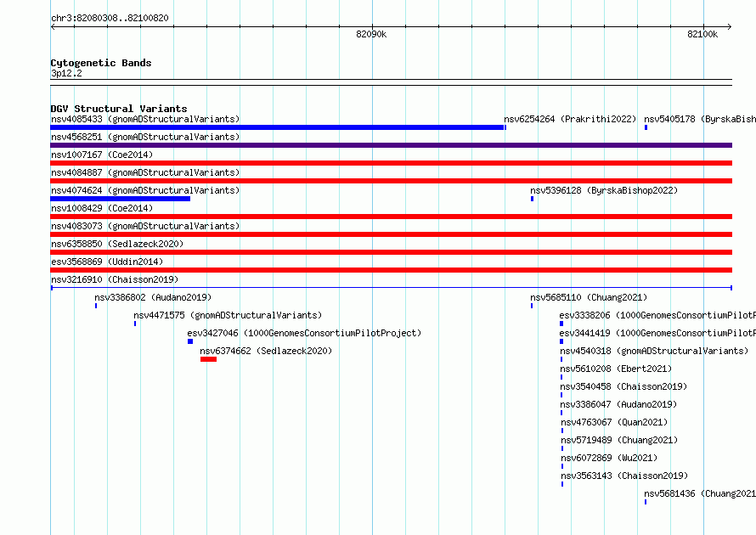Viewport: 756px width, 535px height.
Task: Open the nsv4074624 (gnomADStructuralVariants) label
Action: [145, 190]
